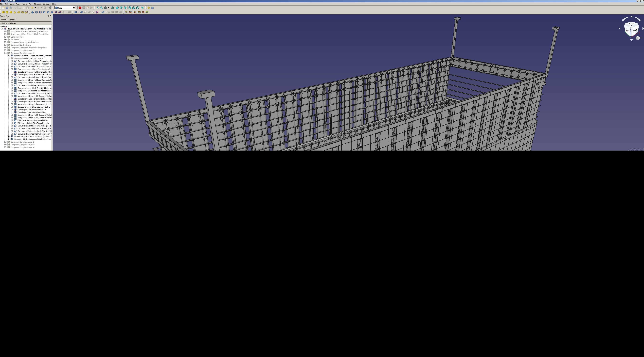This screenshot has height=357, width=644.
Task: Switch to the Tasks tab
Action: (x=12, y=20)
